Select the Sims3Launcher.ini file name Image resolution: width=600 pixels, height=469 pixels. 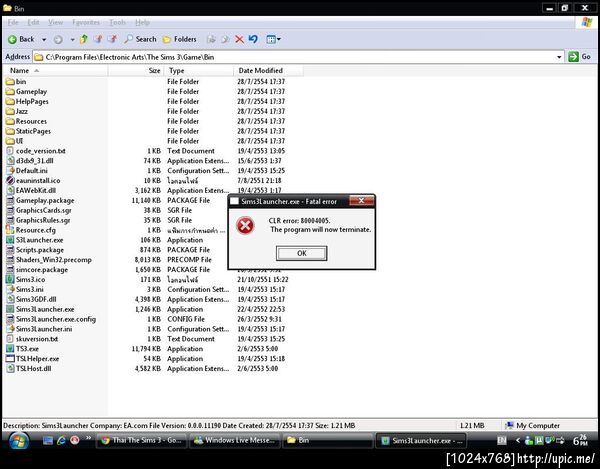tap(44, 329)
